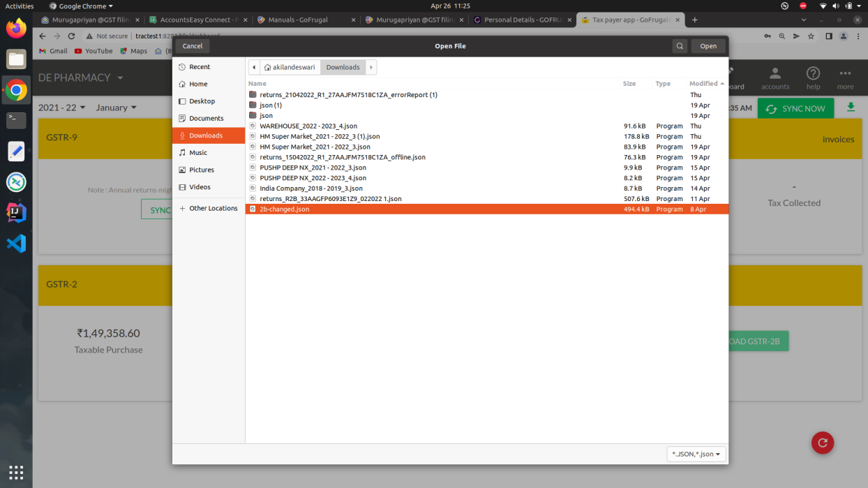Open the Gmail bookmark
868x488 pixels.
53,51
